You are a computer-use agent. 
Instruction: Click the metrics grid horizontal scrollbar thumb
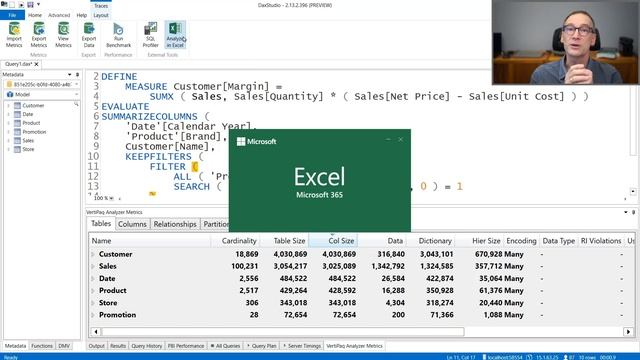coord(282,332)
